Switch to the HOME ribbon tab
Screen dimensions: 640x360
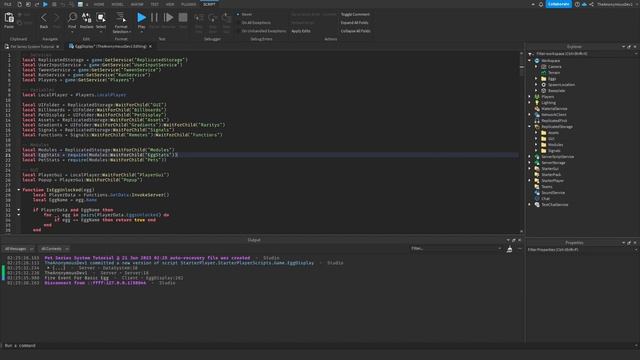click(x=99, y=4)
